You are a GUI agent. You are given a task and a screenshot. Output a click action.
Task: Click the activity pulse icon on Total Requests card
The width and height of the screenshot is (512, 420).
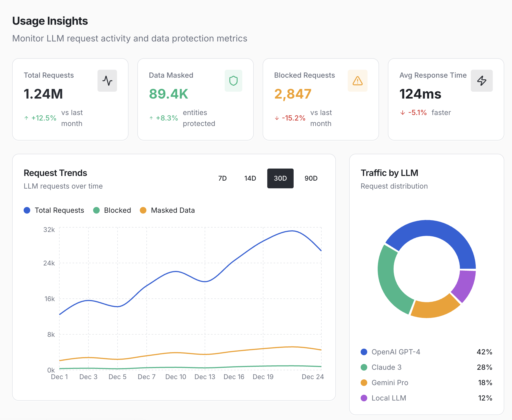coord(107,80)
